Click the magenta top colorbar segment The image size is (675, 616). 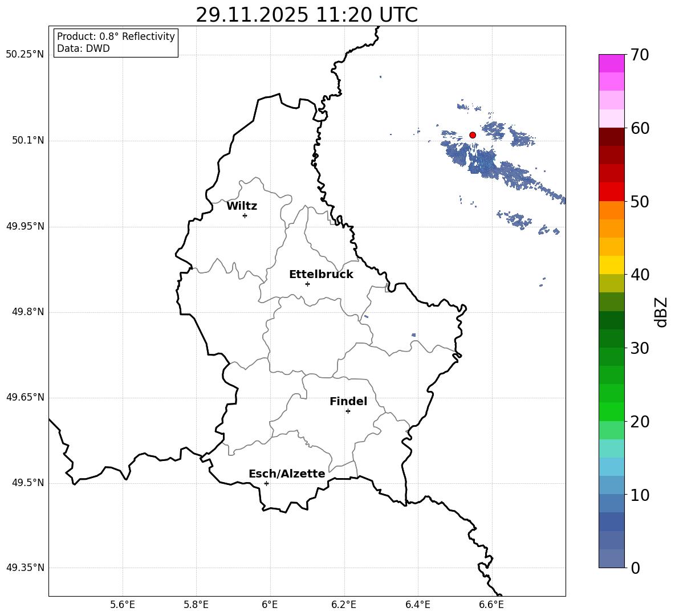(x=611, y=63)
